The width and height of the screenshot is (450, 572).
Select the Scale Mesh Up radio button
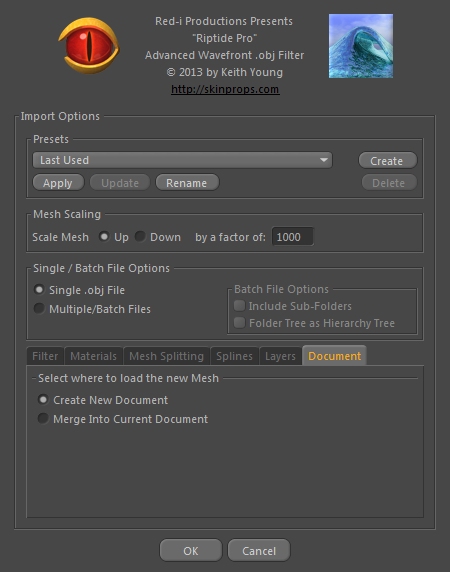coord(104,237)
